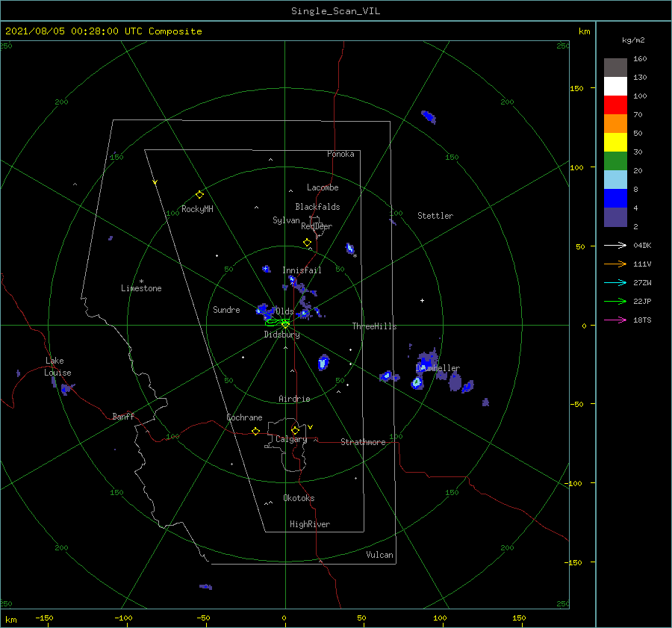Click the Ponoka label
The height and width of the screenshot is (628, 672).
click(x=340, y=154)
